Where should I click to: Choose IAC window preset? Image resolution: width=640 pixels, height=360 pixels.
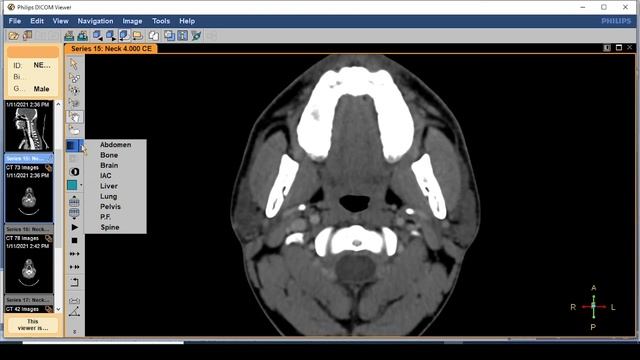click(106, 176)
